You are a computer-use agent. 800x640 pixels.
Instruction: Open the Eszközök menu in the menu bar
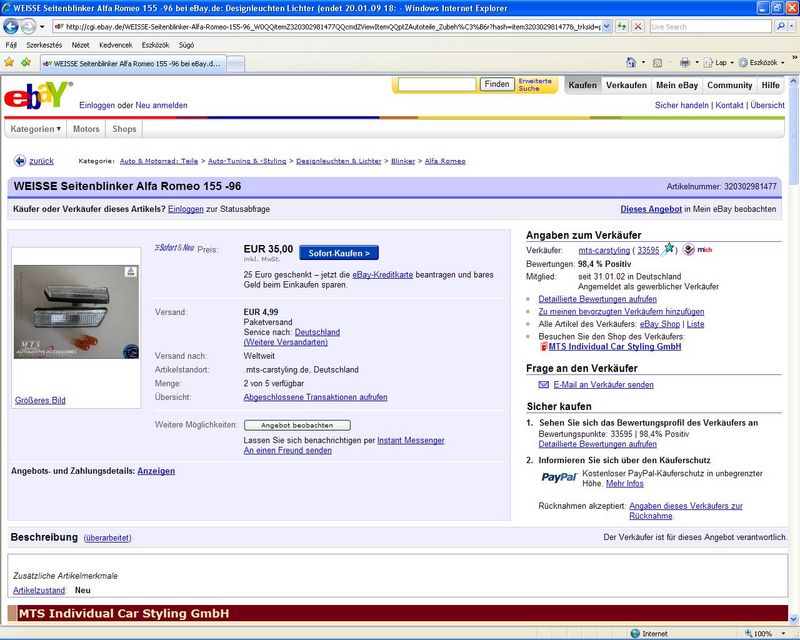pyautogui.click(x=156, y=45)
